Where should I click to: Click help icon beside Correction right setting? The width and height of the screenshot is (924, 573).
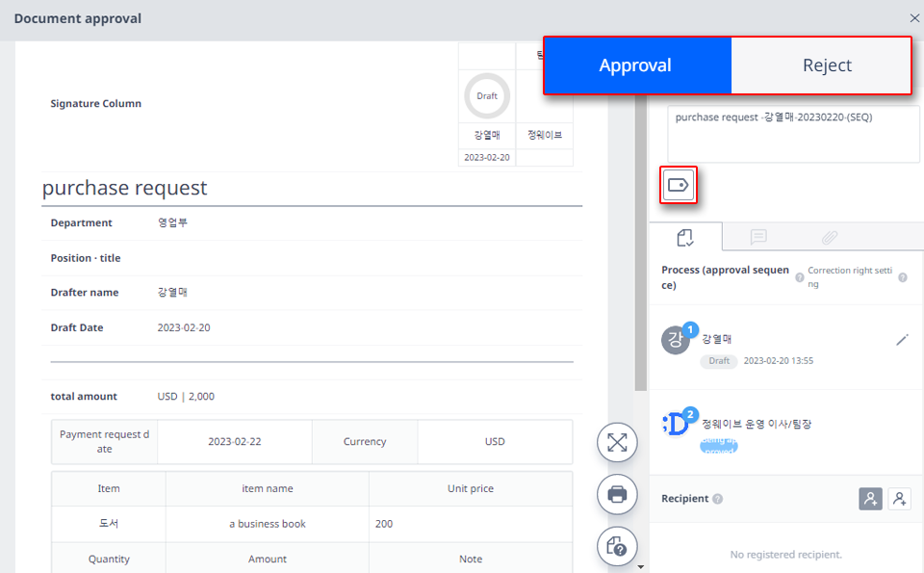[x=902, y=276]
